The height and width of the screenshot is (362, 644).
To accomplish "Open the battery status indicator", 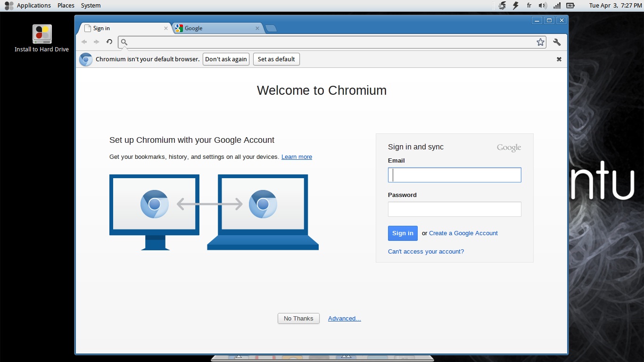I will [570, 6].
